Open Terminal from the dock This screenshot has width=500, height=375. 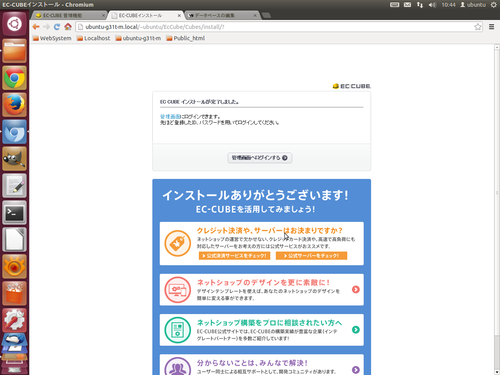14,213
